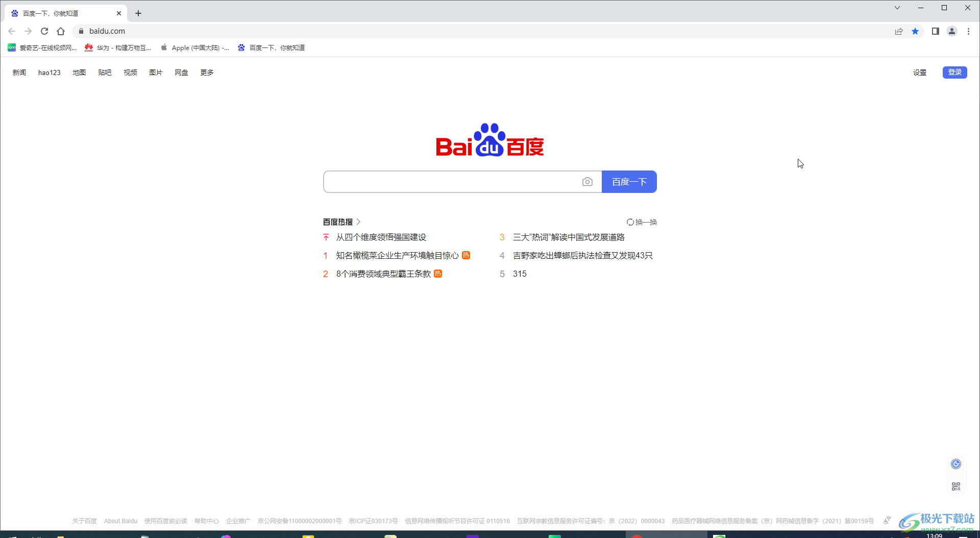Go to hao123 in top navigation

(50, 72)
